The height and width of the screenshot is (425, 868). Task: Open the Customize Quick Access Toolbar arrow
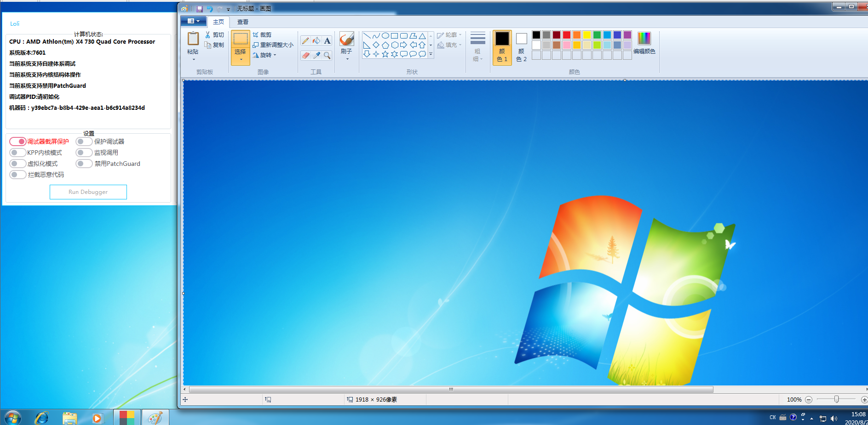pyautogui.click(x=228, y=9)
